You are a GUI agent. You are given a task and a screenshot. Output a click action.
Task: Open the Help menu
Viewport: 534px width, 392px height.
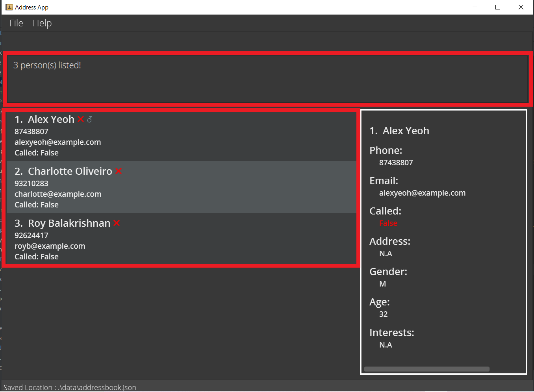click(x=42, y=23)
